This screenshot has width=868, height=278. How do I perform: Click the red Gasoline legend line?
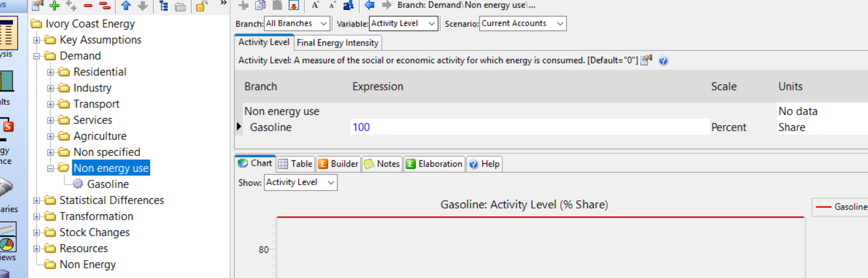(x=823, y=207)
